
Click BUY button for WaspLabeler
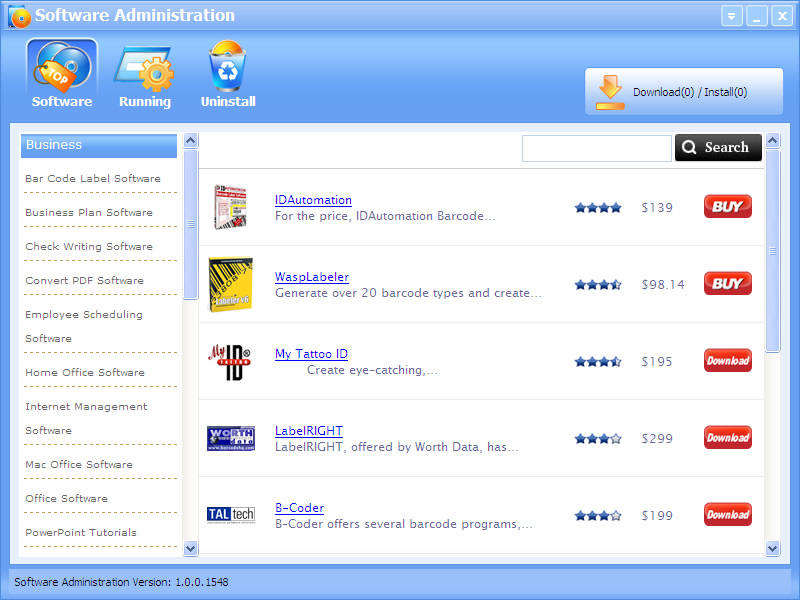[x=728, y=284]
